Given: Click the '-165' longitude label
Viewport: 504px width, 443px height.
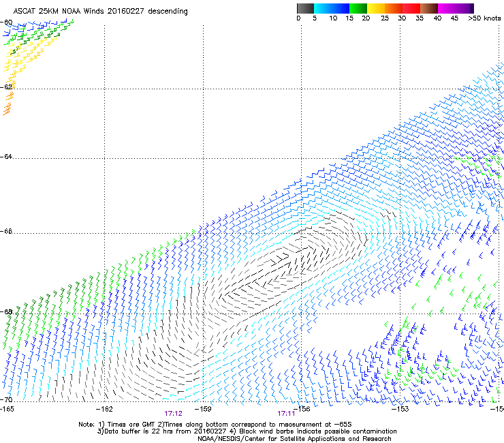Looking at the screenshot, I should [7, 409].
